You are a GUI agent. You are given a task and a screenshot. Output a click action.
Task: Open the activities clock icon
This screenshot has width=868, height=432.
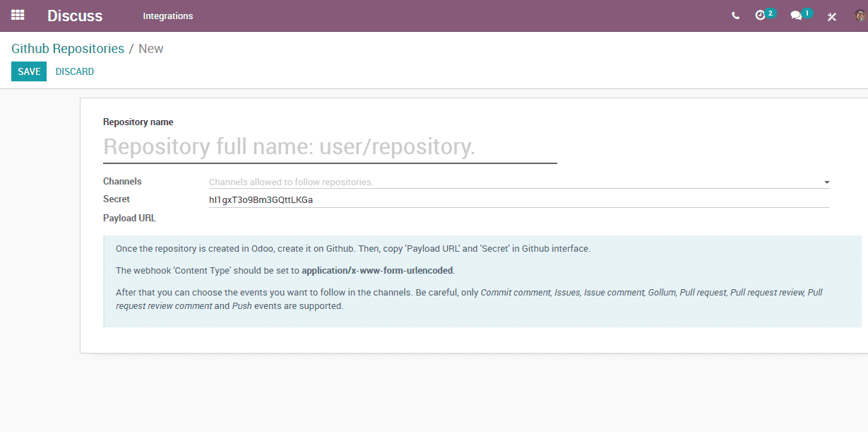(761, 16)
